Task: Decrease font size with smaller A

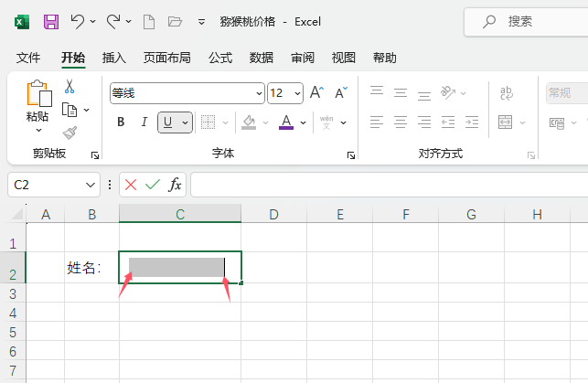Action: click(341, 92)
